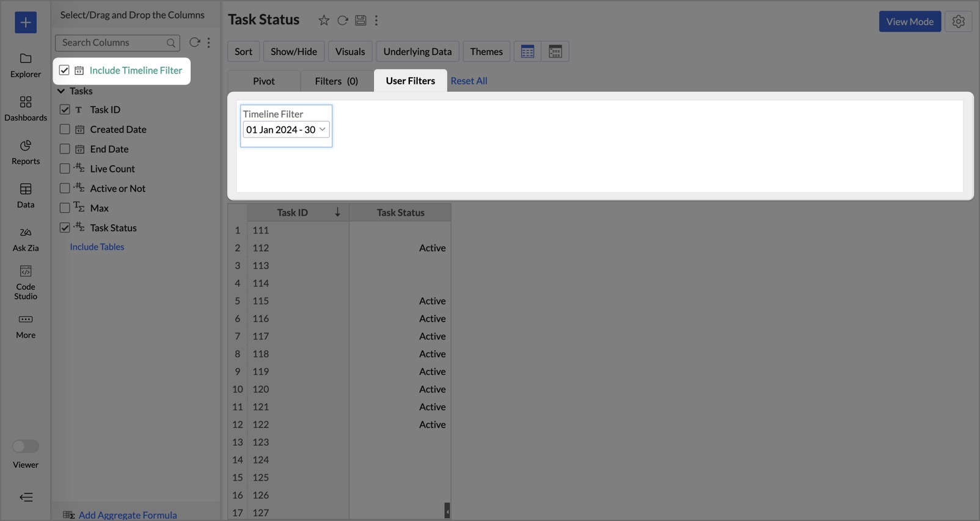Open the Visuals options
Viewport: 980px width, 521px height.
pyautogui.click(x=350, y=51)
